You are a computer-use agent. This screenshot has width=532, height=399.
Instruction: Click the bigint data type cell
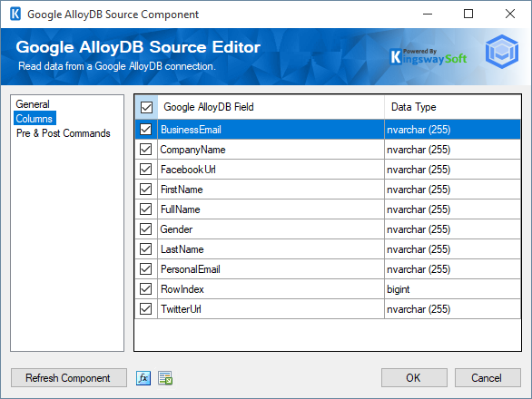453,289
